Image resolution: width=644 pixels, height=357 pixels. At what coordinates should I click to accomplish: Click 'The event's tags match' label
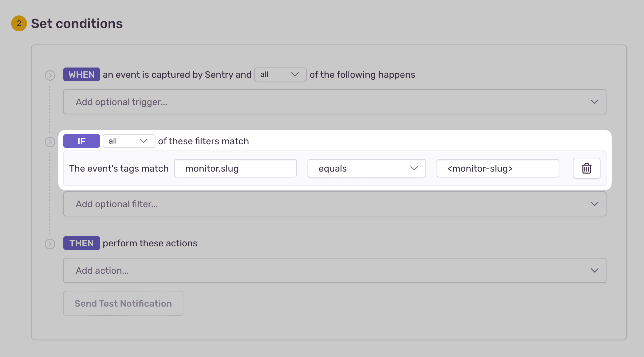tap(119, 168)
